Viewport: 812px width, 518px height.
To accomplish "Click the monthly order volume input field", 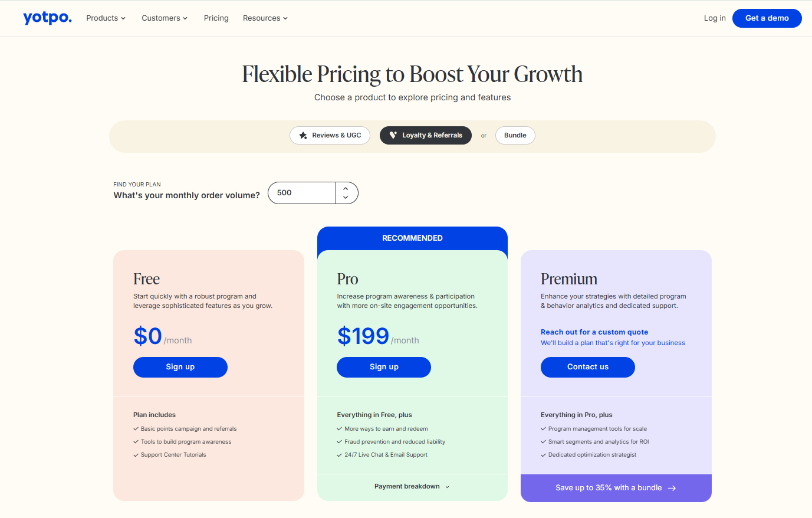I will tap(302, 192).
